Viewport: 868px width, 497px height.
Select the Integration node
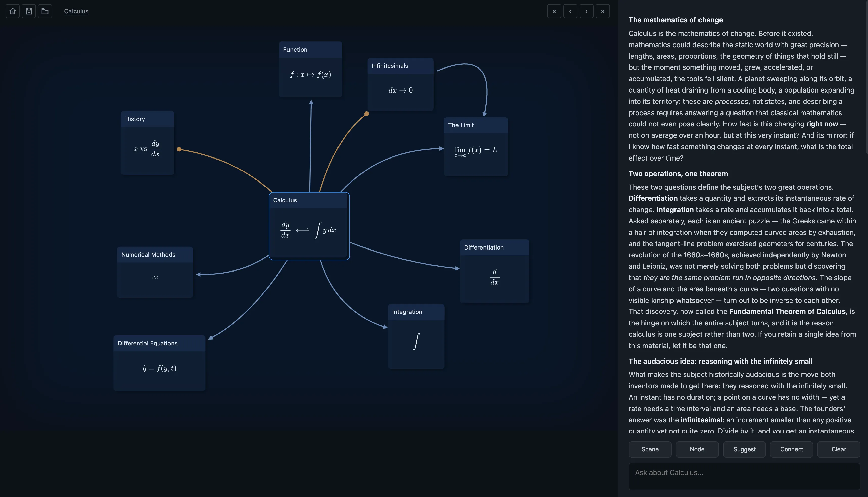pos(416,336)
